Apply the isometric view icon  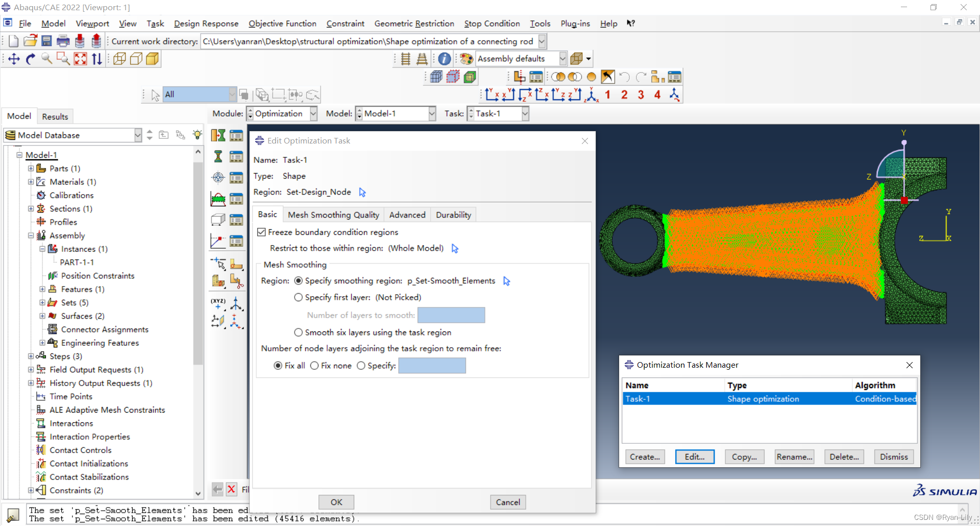click(x=592, y=94)
